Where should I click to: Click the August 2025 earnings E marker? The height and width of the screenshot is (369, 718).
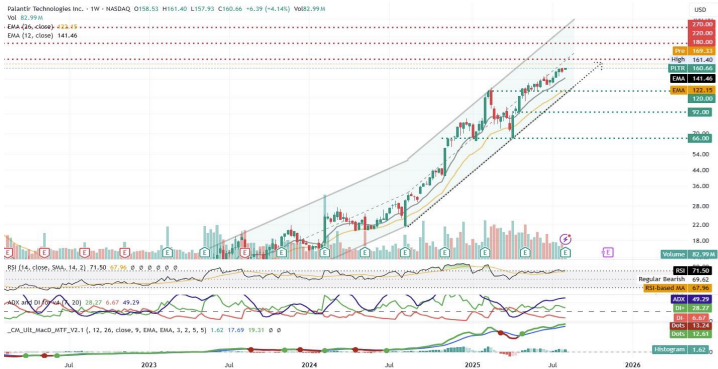[x=566, y=252]
